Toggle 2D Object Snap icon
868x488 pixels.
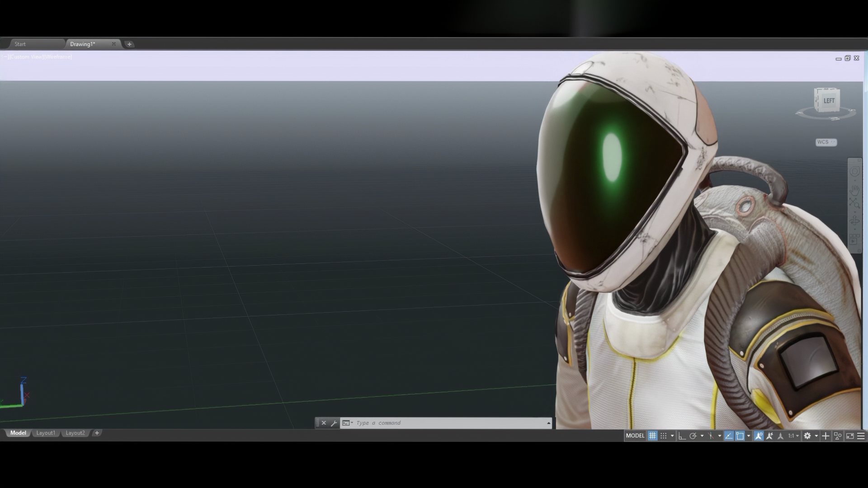click(x=740, y=436)
